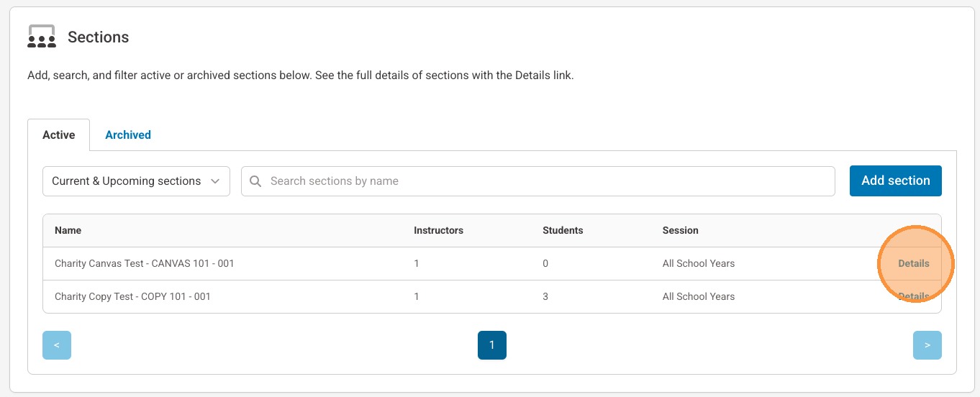Open Details for Charity Canvas Test section
Viewport: 980px width, 397px height.
[913, 263]
